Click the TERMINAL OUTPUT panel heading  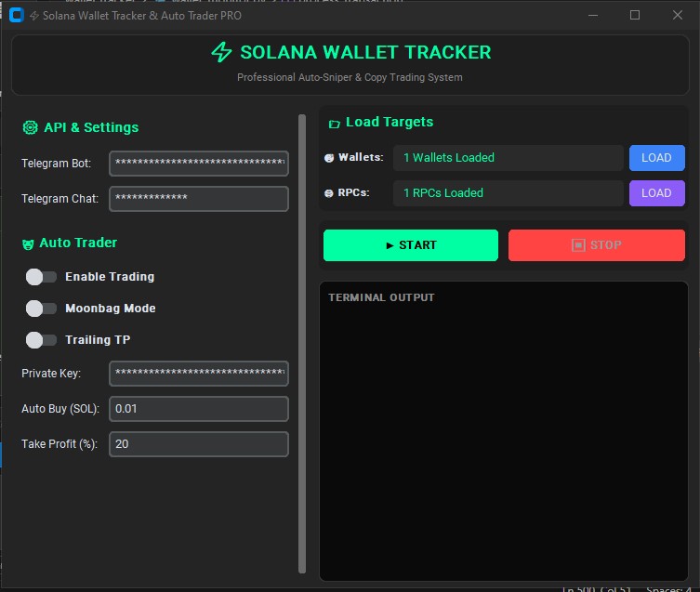[381, 297]
